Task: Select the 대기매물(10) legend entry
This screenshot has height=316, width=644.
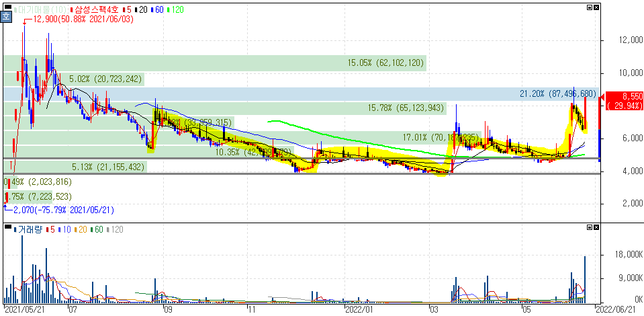Action: coord(40,9)
